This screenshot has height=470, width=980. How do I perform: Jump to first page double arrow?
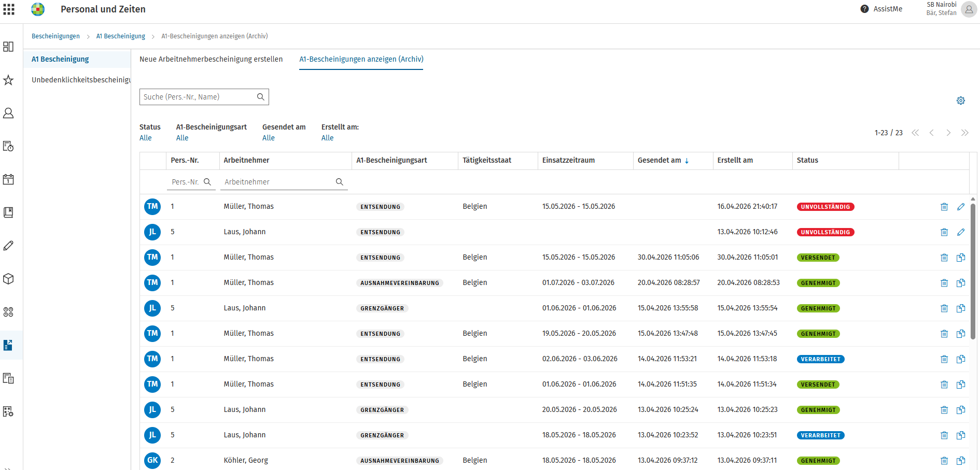tap(915, 133)
